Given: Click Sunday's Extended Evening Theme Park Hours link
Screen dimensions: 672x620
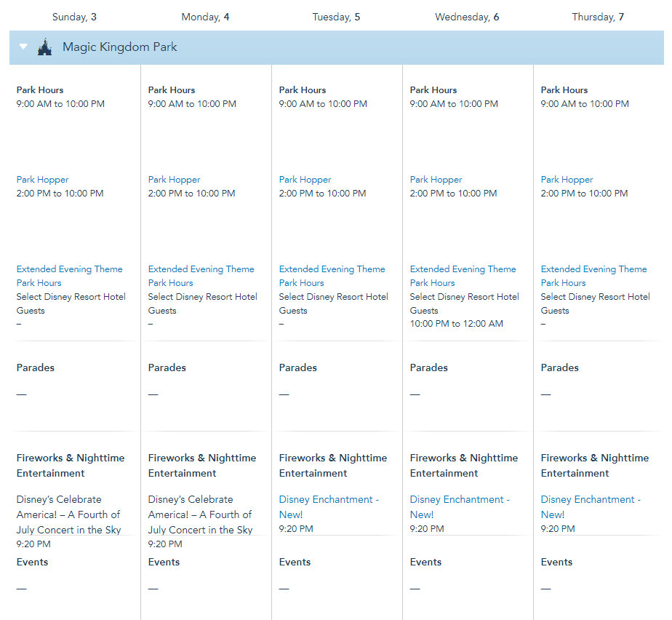Looking at the screenshot, I should pyautogui.click(x=69, y=269).
